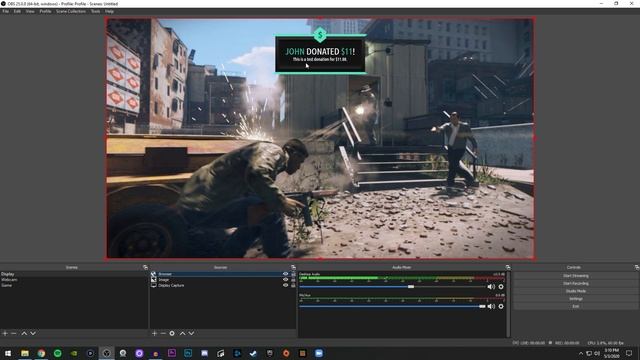
Task: Hide the Image source eye icon
Action: pyautogui.click(x=285, y=280)
